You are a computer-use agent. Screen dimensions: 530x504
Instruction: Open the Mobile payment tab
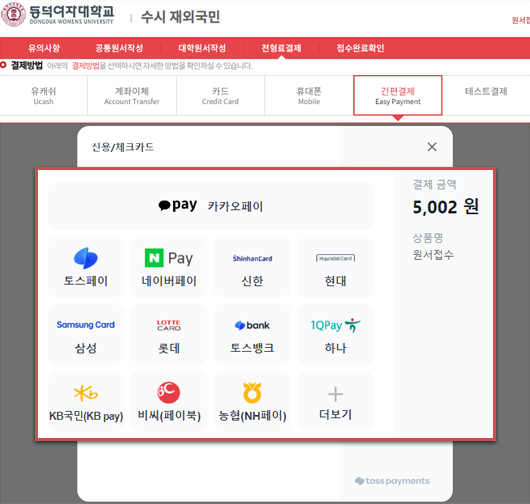tap(309, 96)
